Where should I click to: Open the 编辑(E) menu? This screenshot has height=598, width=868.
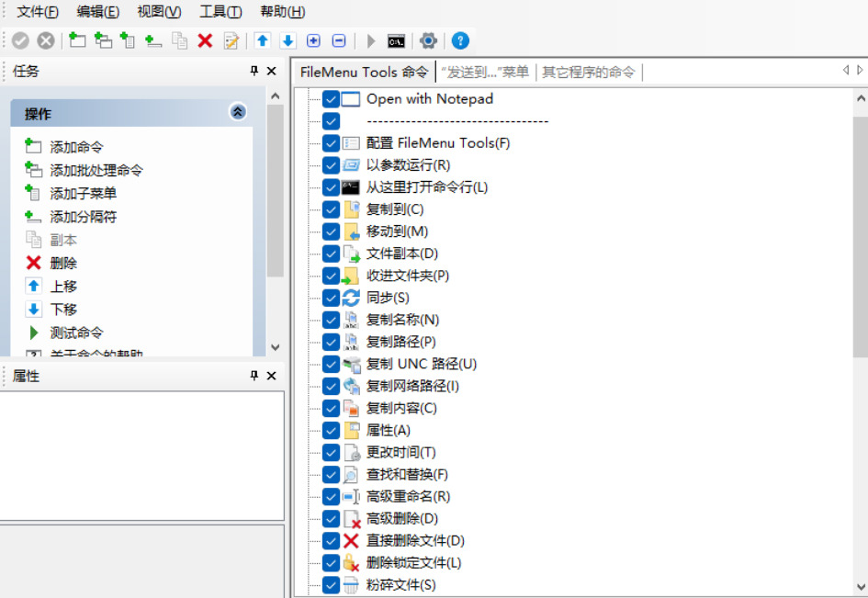click(x=98, y=12)
